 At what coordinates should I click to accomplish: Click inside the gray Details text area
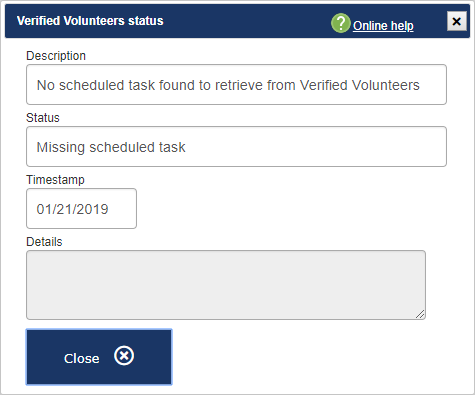[x=226, y=285]
